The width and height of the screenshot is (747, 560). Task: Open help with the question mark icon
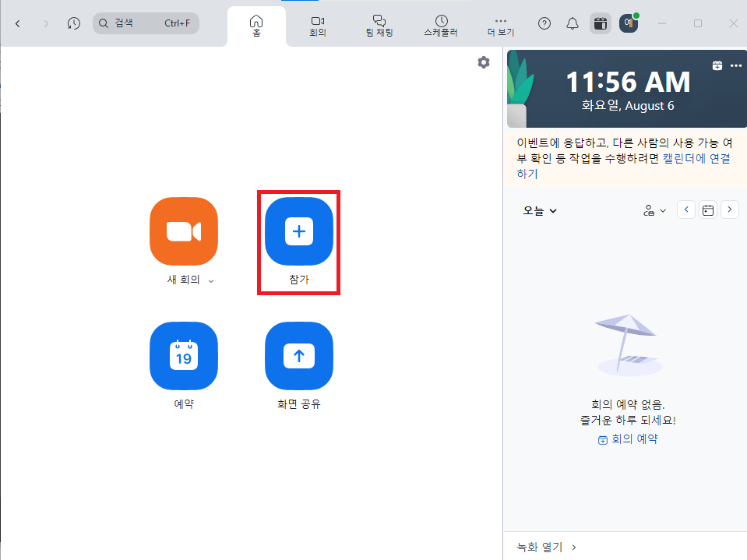[544, 23]
